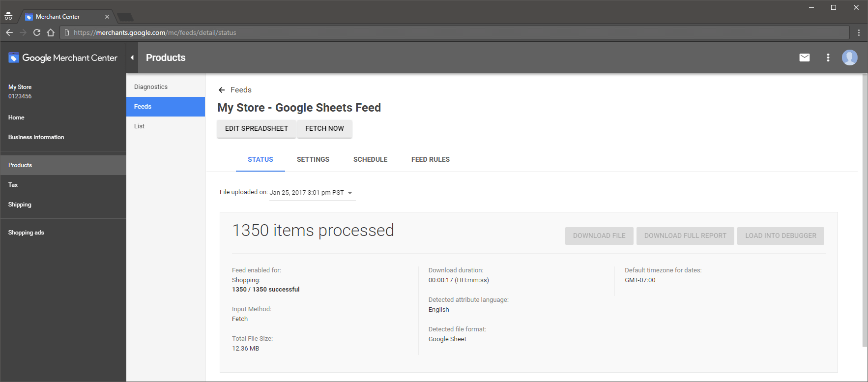Click the 1350 items processed heading
The width and height of the screenshot is (868, 382).
313,230
